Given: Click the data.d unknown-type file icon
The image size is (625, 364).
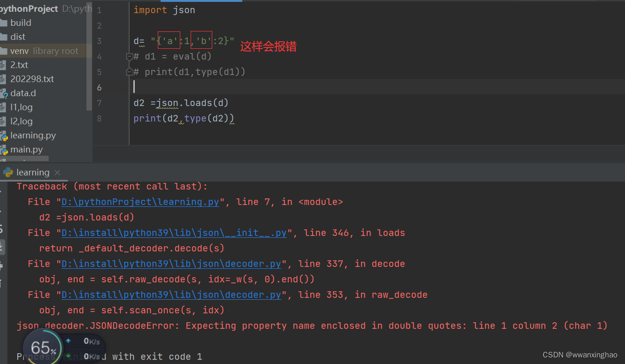Looking at the screenshot, I should (x=3, y=93).
